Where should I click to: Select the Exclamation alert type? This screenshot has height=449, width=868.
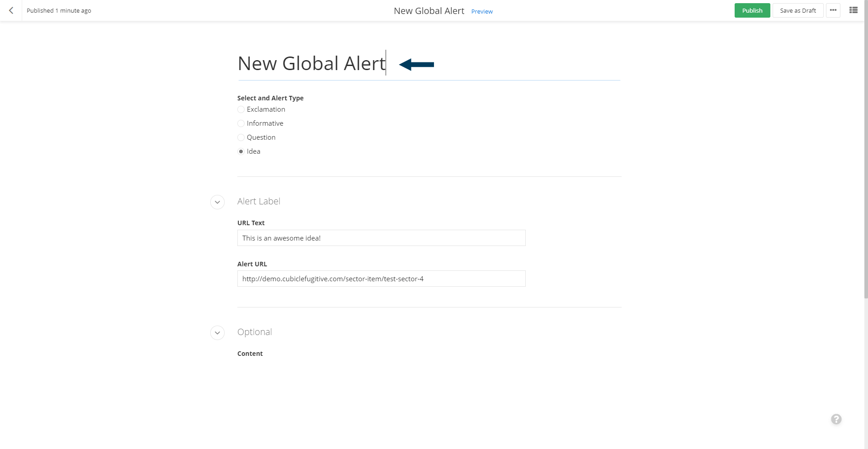click(241, 109)
